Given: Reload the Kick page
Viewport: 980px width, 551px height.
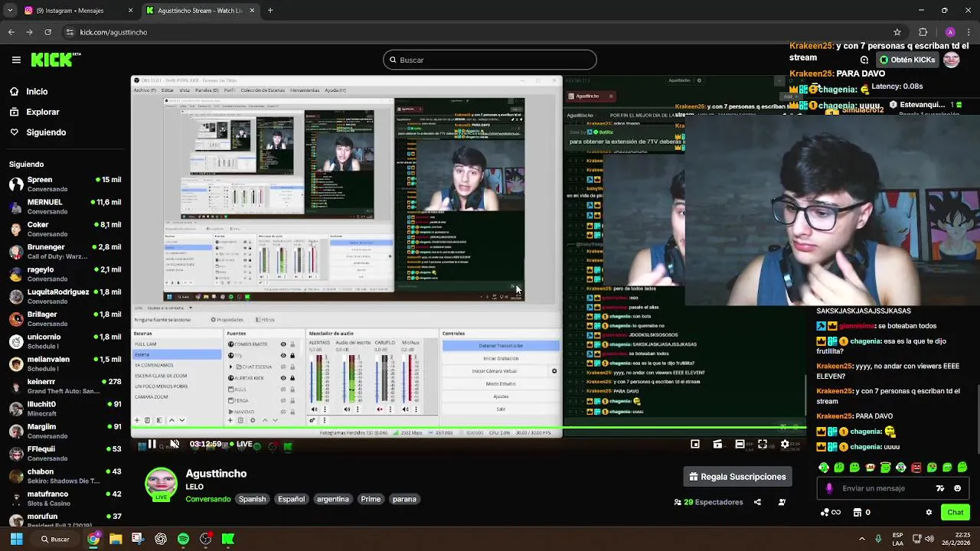Looking at the screenshot, I should click(48, 32).
